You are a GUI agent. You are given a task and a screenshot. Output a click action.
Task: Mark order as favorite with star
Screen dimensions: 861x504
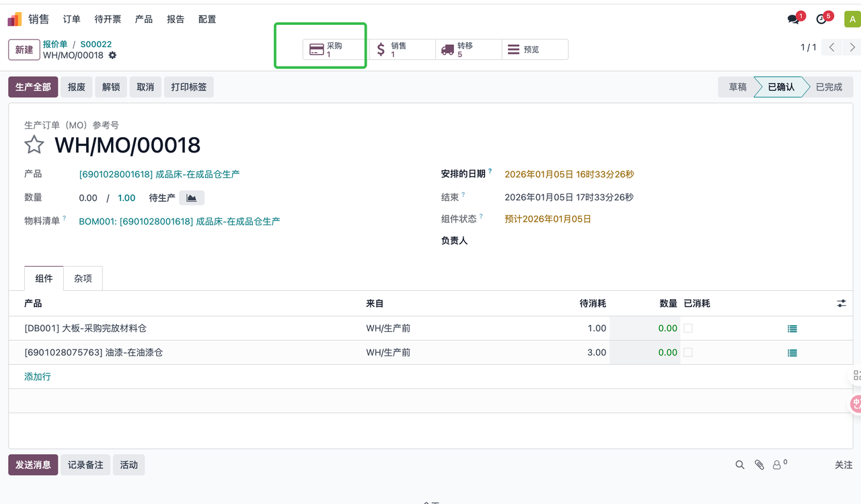(34, 144)
